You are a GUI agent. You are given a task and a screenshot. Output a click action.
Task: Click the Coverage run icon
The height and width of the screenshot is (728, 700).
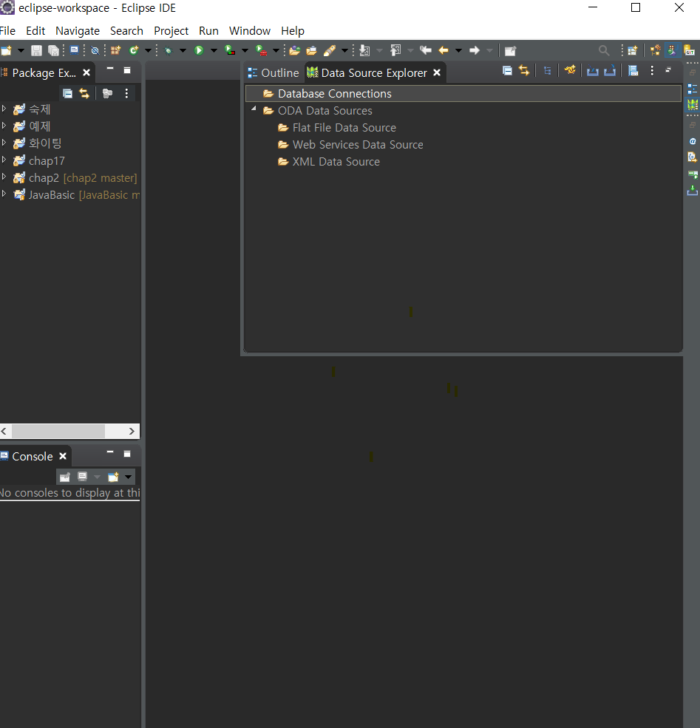230,50
